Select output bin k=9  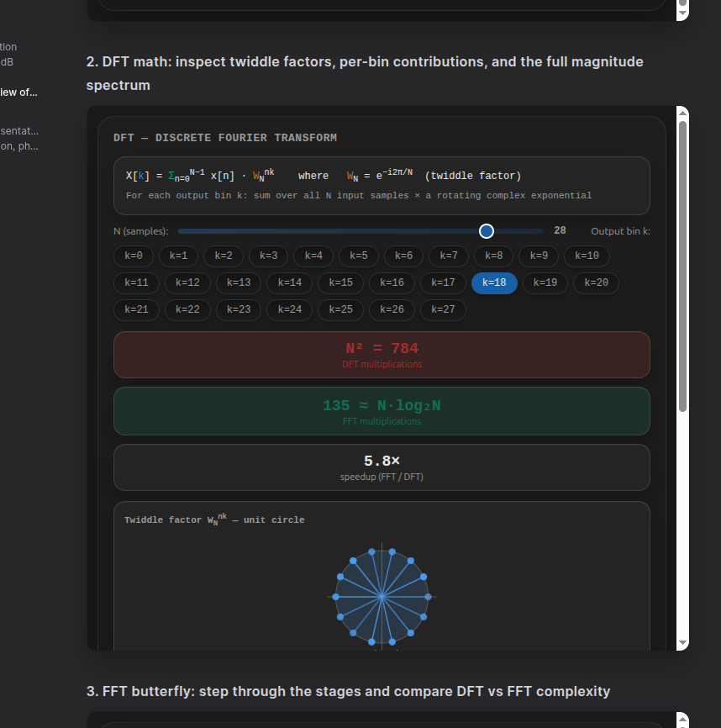539,256
